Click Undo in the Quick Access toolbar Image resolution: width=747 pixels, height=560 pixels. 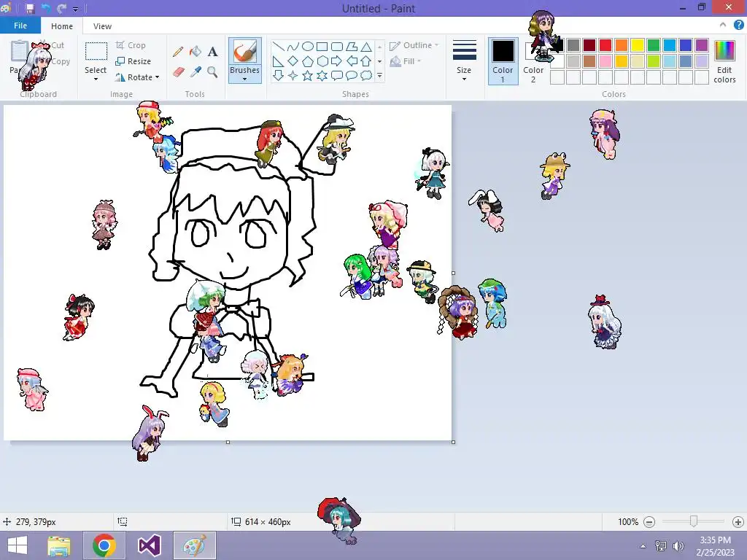point(46,9)
